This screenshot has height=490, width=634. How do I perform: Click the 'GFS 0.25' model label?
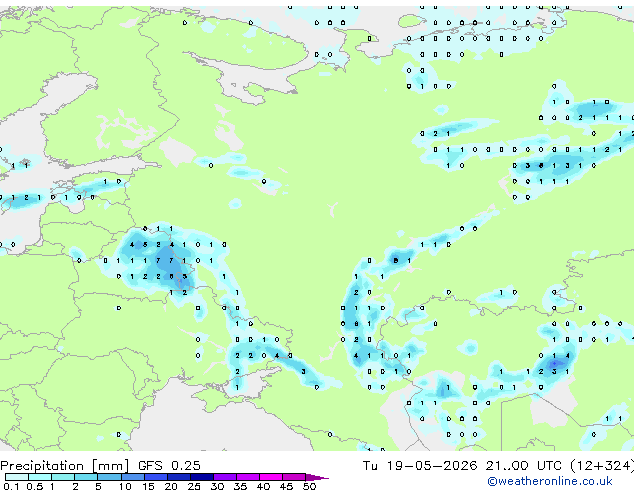[x=169, y=466]
